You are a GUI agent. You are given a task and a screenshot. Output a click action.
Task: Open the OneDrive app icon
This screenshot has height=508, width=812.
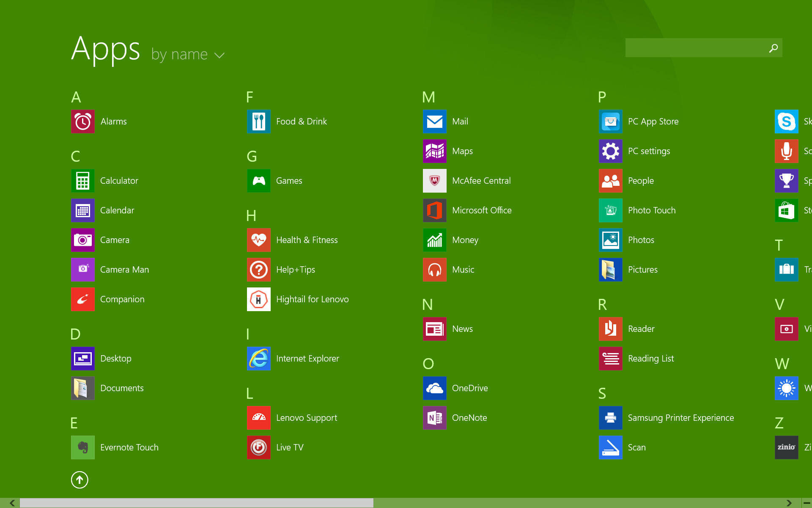tap(434, 388)
